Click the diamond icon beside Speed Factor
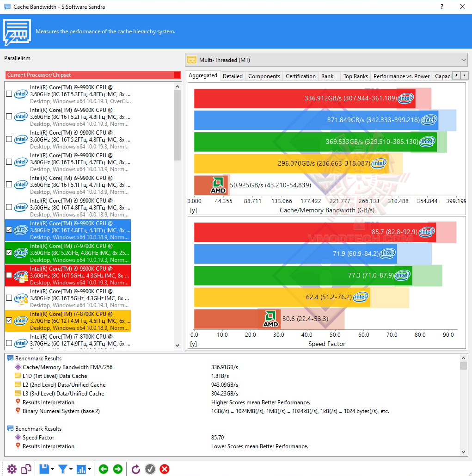Screen dimensions: 472x476 18,438
